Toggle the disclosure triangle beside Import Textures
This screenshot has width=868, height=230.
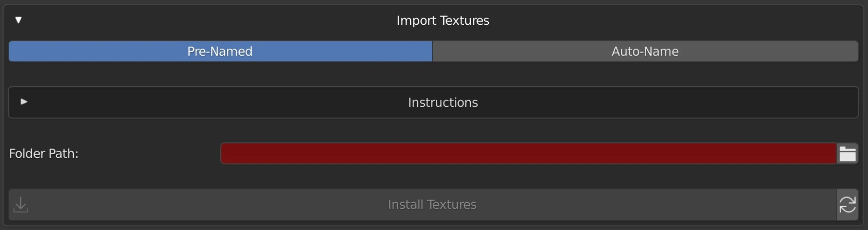click(19, 20)
